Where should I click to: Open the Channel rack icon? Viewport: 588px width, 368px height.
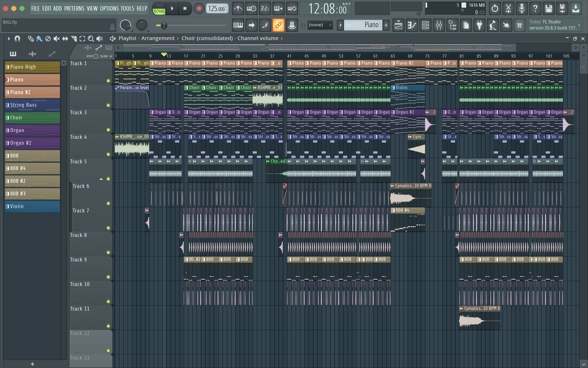(425, 25)
